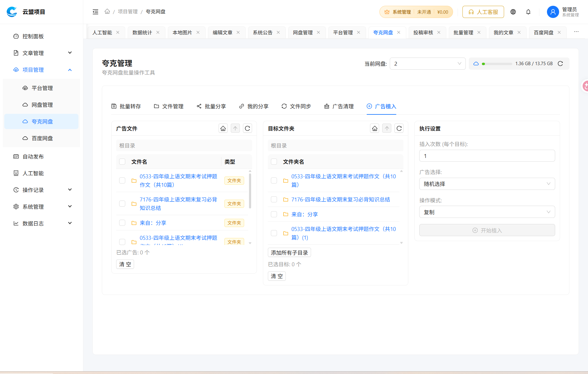
Task: Switch to the 文件同步 tab
Action: pyautogui.click(x=296, y=106)
